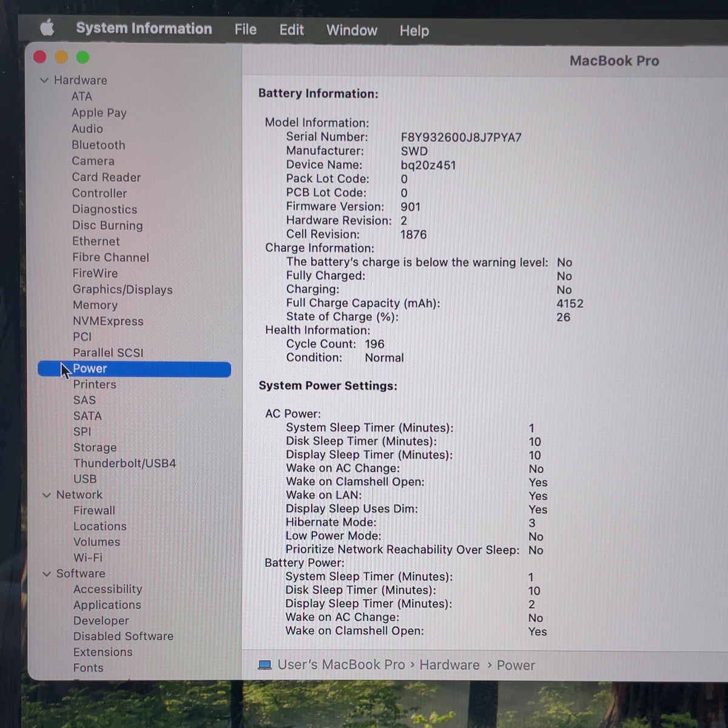This screenshot has width=728, height=728.
Task: Open the System Information menu
Action: [144, 29]
